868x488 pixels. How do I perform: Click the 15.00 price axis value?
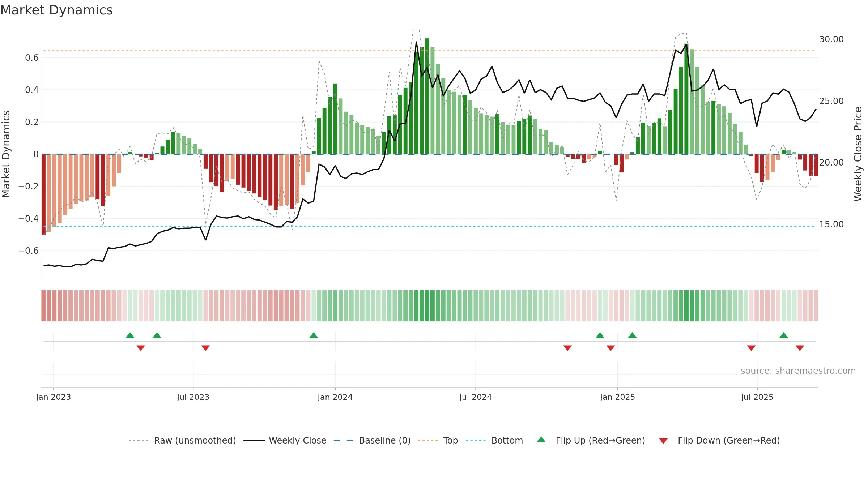(831, 224)
